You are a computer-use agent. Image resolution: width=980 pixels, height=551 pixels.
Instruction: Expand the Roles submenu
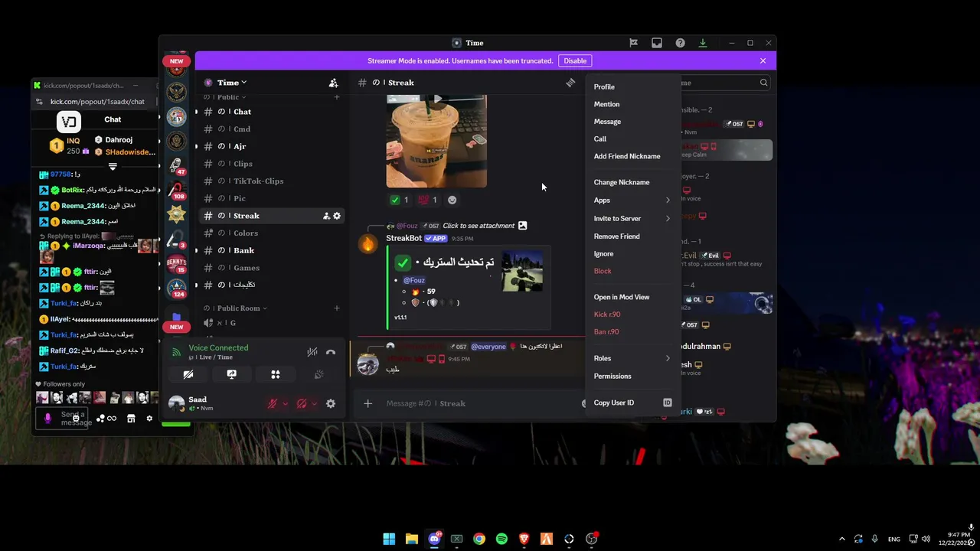click(x=633, y=358)
